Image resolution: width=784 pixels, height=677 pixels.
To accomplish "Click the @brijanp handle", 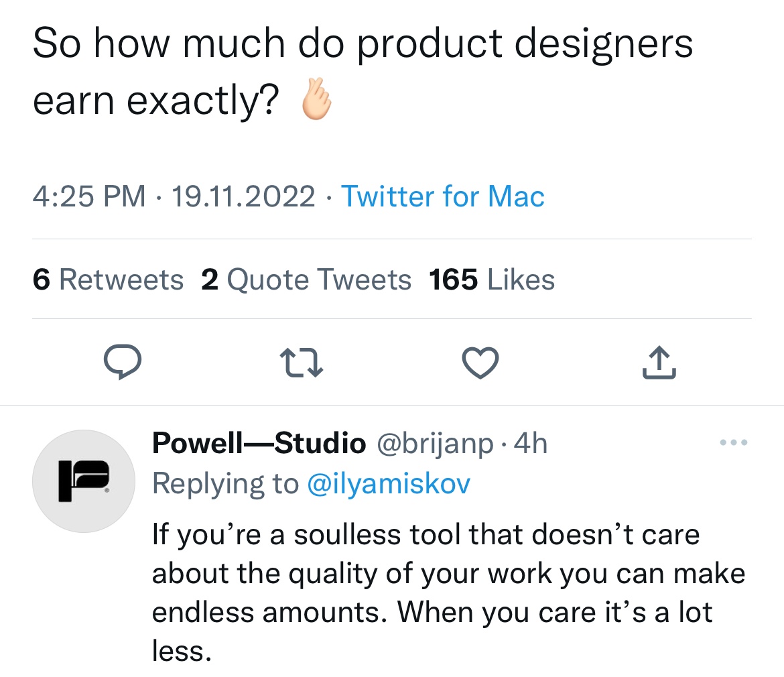I will (x=435, y=444).
